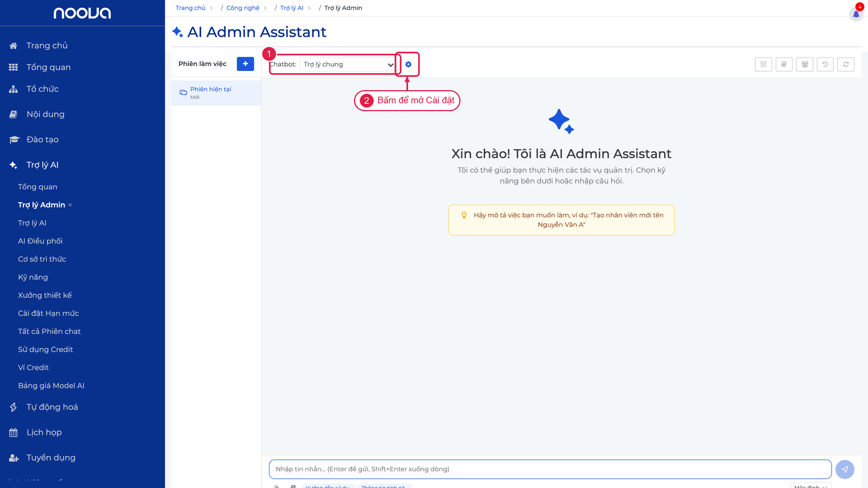Click the sliders tuning icon button
The height and width of the screenshot is (488, 868).
pyautogui.click(x=763, y=65)
